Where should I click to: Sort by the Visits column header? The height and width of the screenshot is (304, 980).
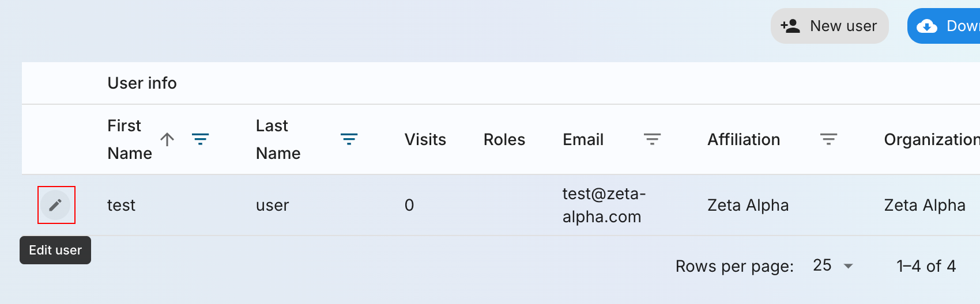(425, 139)
